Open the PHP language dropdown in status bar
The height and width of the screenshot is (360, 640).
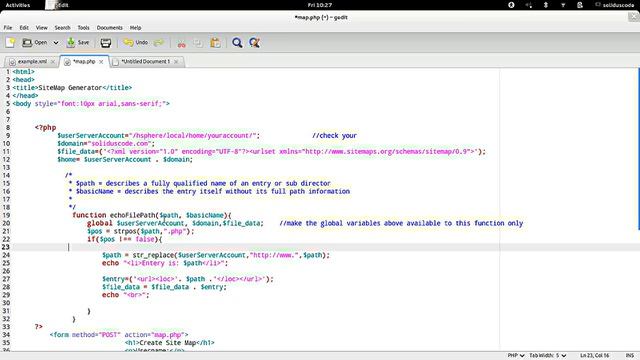click(x=516, y=356)
